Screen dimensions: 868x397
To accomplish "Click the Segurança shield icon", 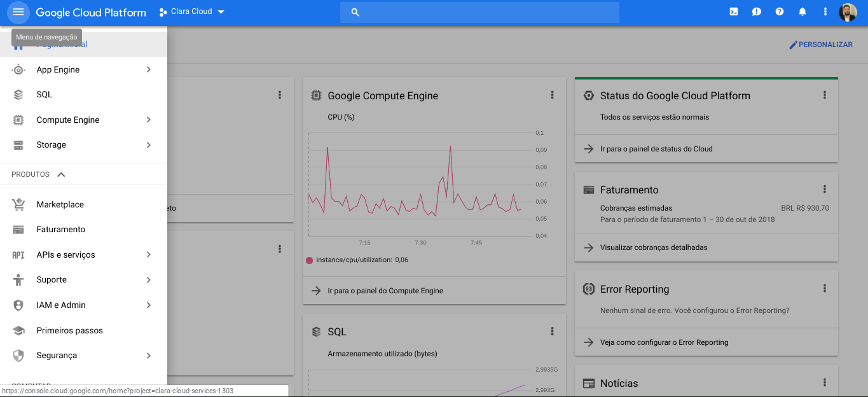I will pos(18,356).
